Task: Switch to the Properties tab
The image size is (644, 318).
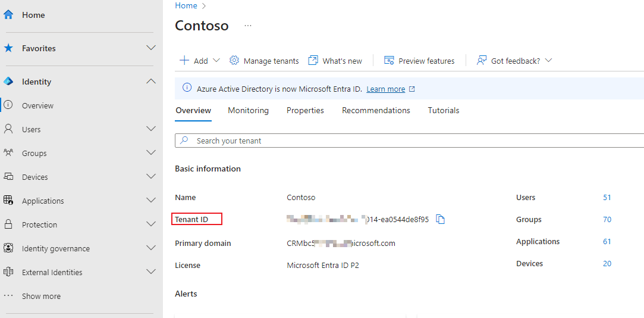Action: point(305,110)
